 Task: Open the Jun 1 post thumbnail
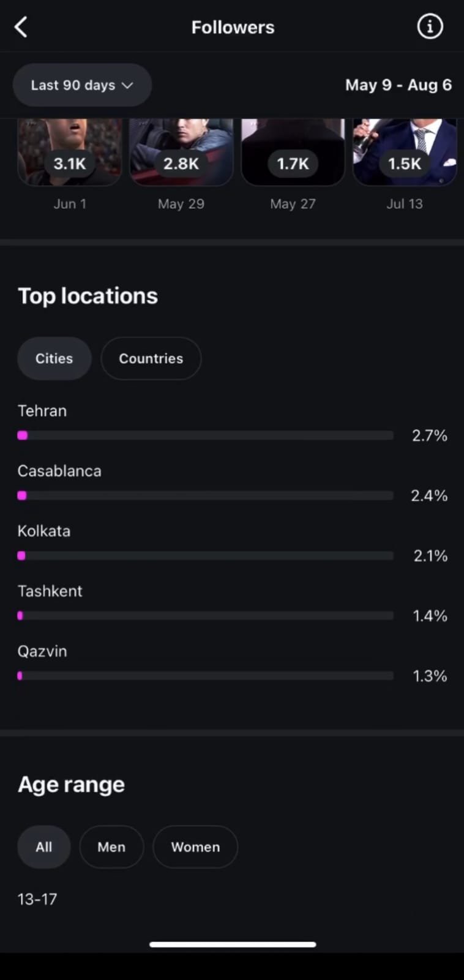coord(70,152)
